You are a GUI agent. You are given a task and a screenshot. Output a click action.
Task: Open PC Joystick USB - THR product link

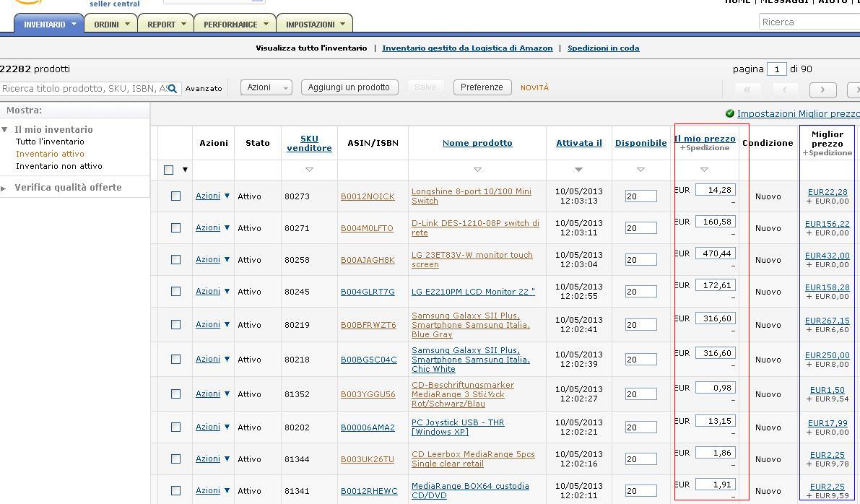pyautogui.click(x=457, y=427)
